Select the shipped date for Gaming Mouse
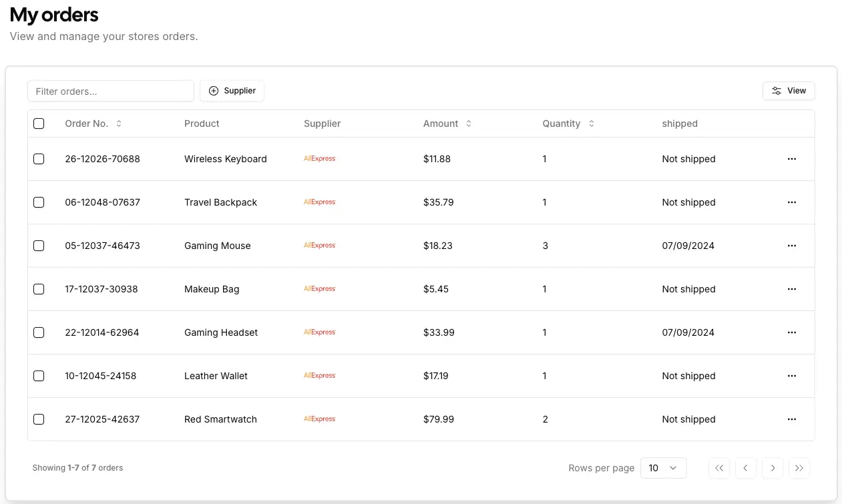 click(688, 246)
